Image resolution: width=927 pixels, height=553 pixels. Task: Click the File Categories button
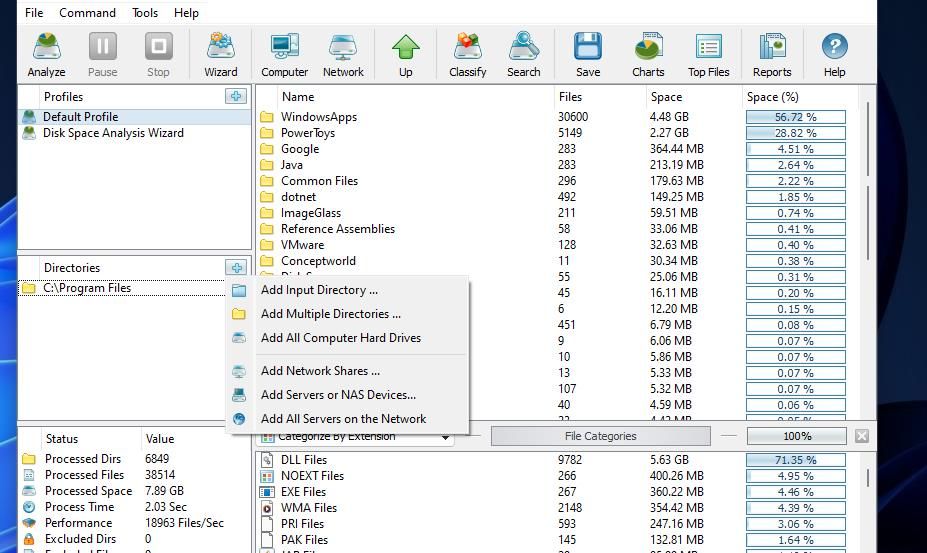[600, 436]
